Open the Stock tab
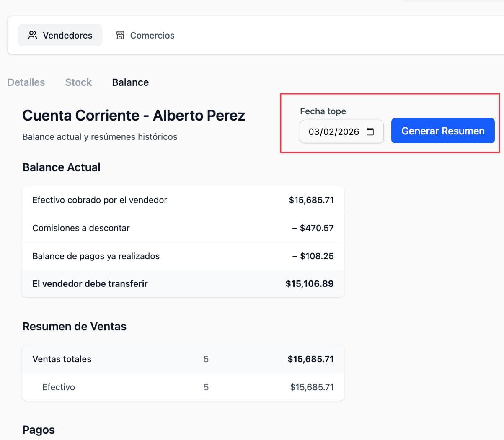This screenshot has width=504, height=440. click(78, 82)
